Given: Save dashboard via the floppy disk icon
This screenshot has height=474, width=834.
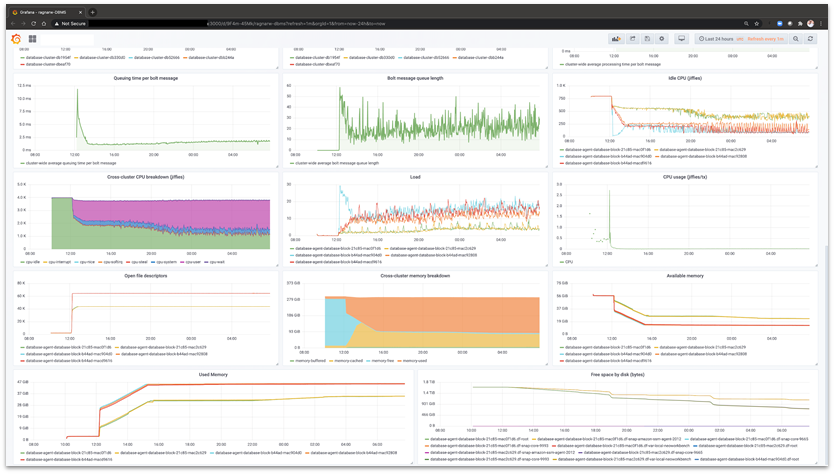Looking at the screenshot, I should [647, 39].
